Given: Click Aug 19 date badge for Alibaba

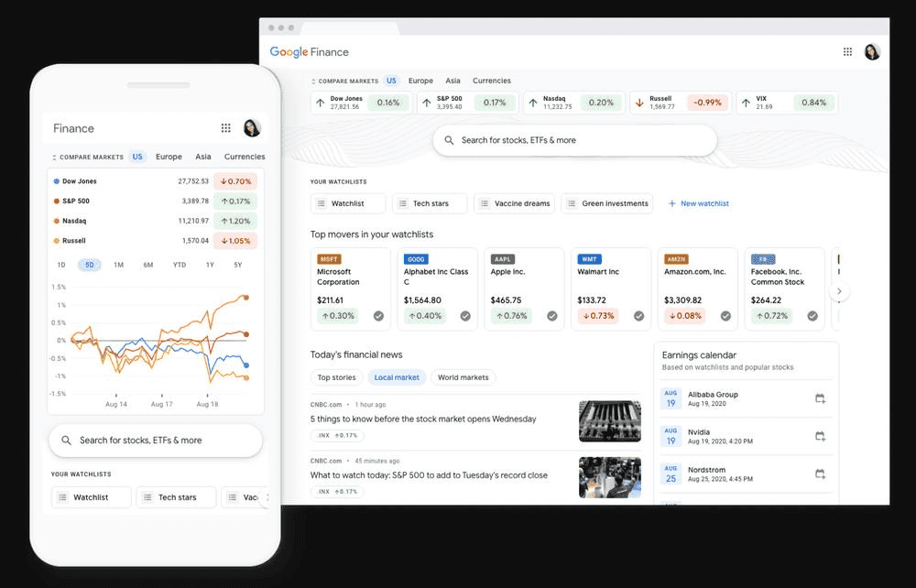Looking at the screenshot, I should click(x=671, y=398).
